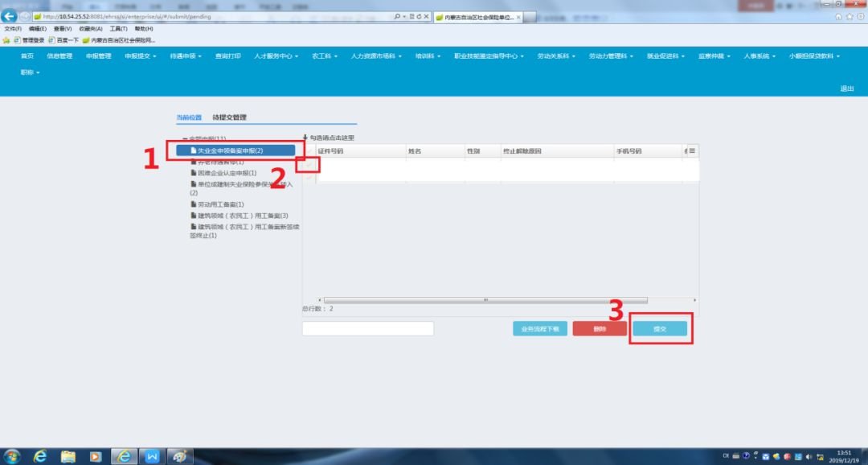This screenshot has height=465, width=868.
Task: Tick the second row checkbox in grid
Action: [309, 178]
